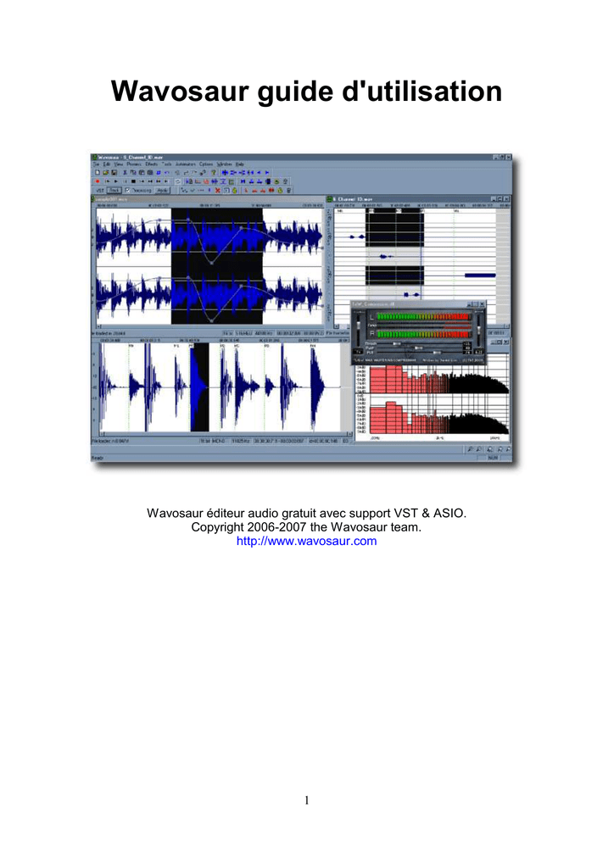Click the Open file icon in Wavosaur toolbar
This screenshot has height=868, width=614.
105,173
